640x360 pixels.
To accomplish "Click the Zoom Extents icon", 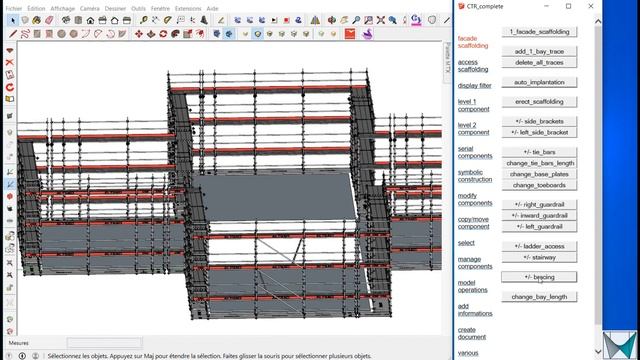I will tap(381, 20).
